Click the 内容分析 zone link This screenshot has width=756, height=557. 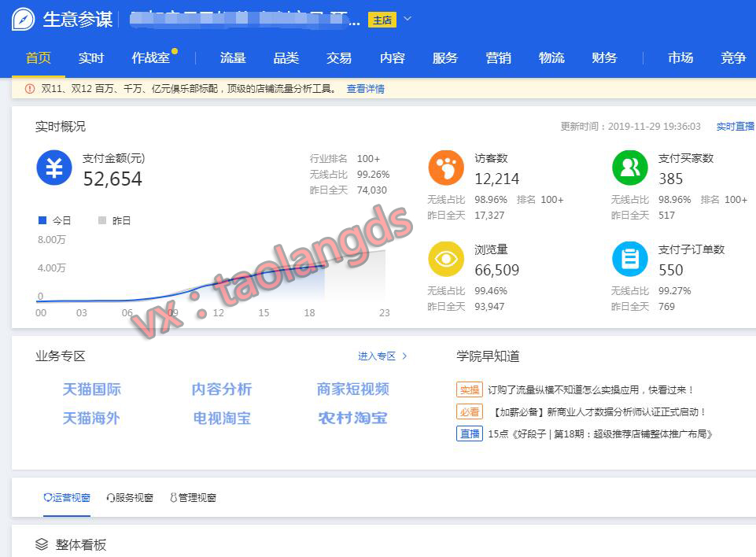[222, 389]
